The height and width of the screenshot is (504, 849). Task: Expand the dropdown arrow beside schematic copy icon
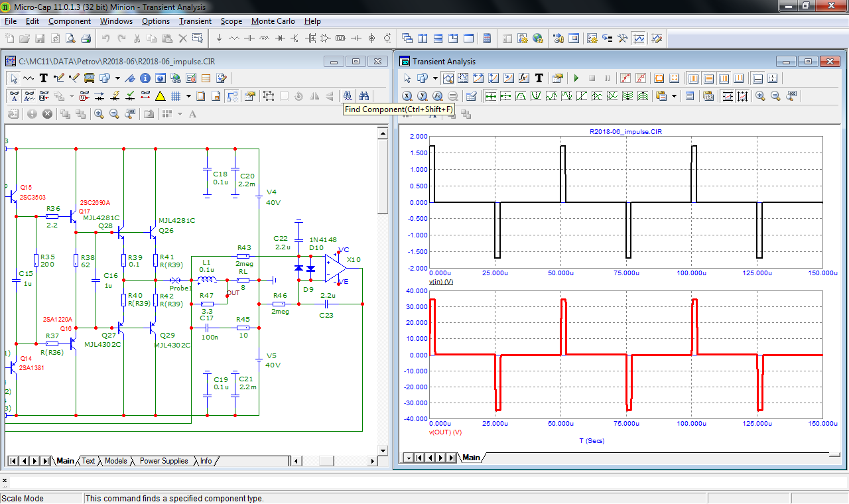click(x=71, y=96)
